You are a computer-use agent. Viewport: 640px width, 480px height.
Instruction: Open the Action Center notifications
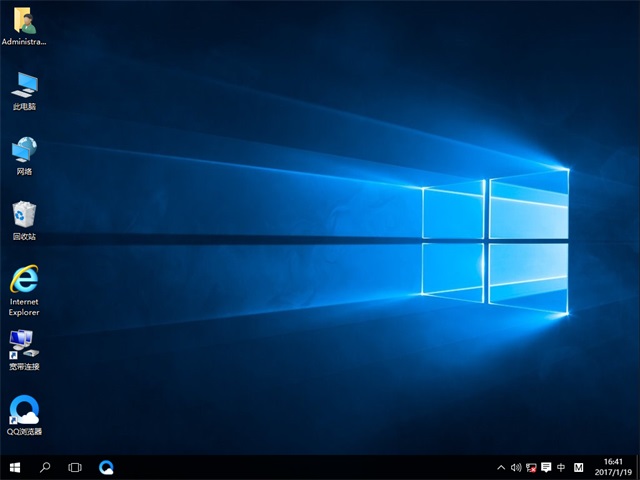click(x=546, y=467)
